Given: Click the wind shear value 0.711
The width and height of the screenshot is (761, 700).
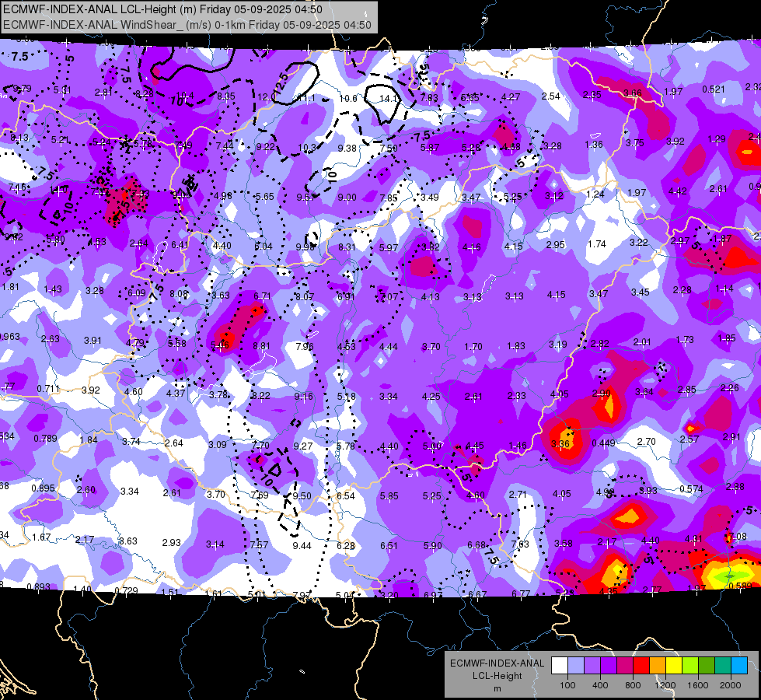Looking at the screenshot, I should pyautogui.click(x=48, y=389).
